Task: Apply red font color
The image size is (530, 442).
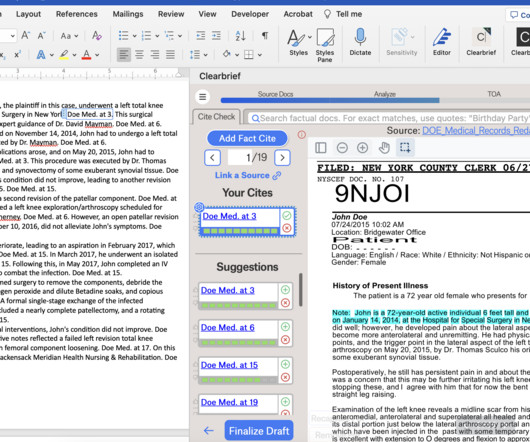Action: [87, 54]
